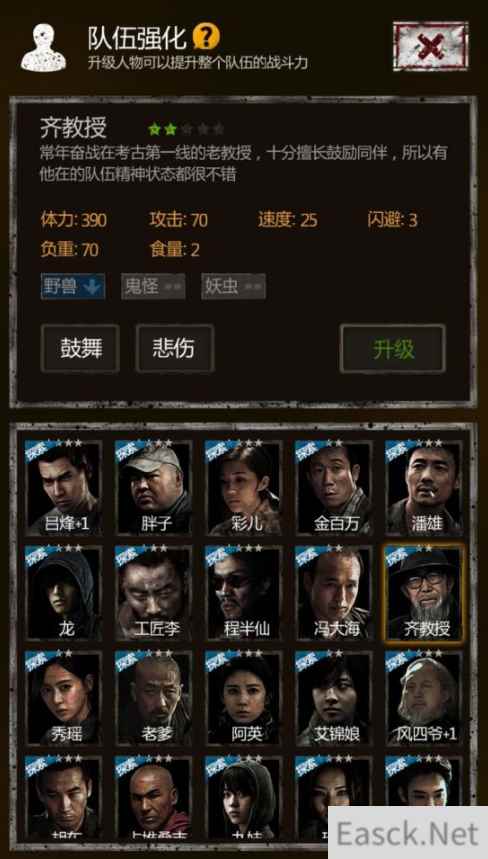Select the 潘雄 character card
Image resolution: width=488 pixels, height=859 pixels.
click(424, 488)
